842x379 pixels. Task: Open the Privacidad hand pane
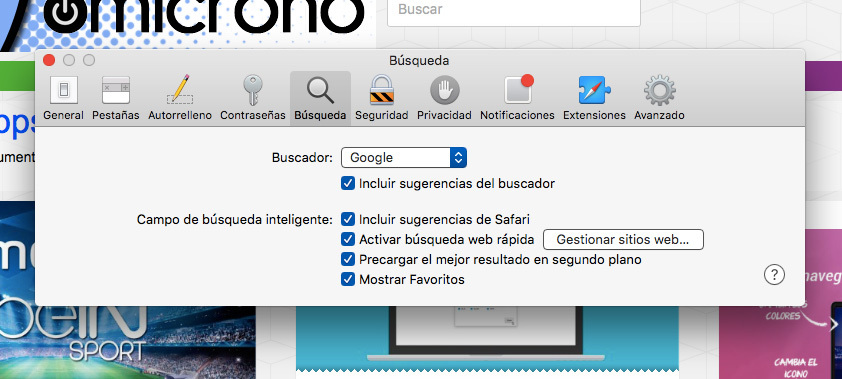click(x=444, y=98)
